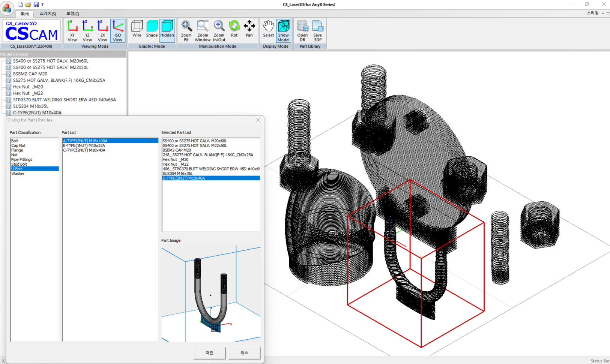Activate ISO View
This screenshot has height=364, width=610.
coord(117,31)
